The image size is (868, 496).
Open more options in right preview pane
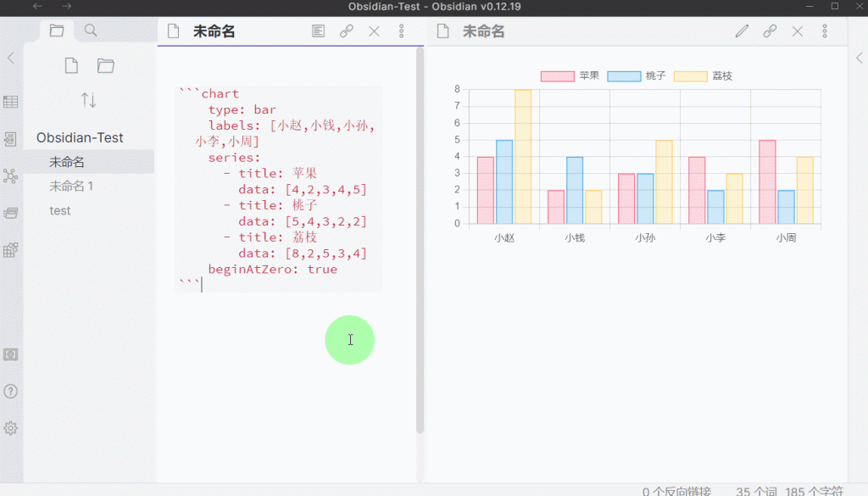[824, 31]
